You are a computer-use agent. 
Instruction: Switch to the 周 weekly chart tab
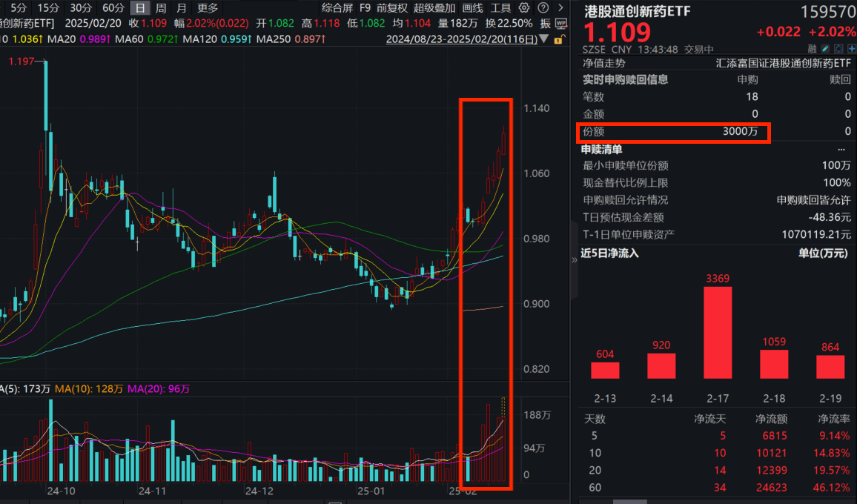[x=159, y=7]
